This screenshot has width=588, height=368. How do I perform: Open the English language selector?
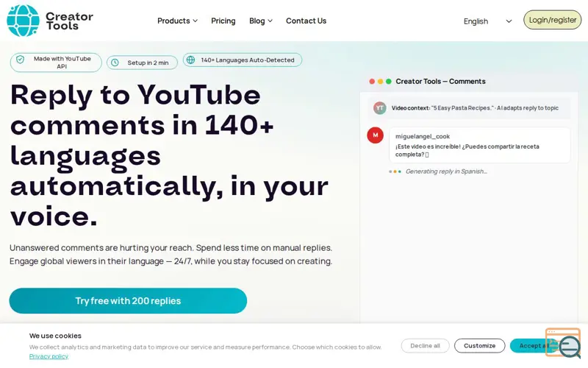coord(487,21)
